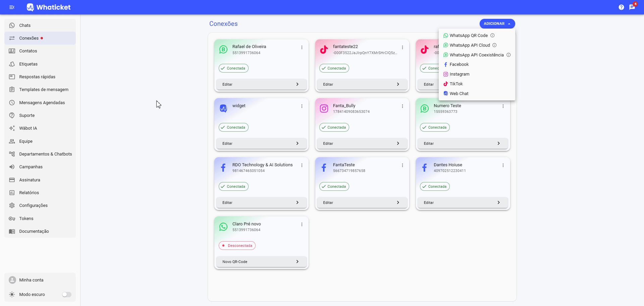This screenshot has height=306, width=644.
Task: Open Minha conta
Action: point(40,280)
